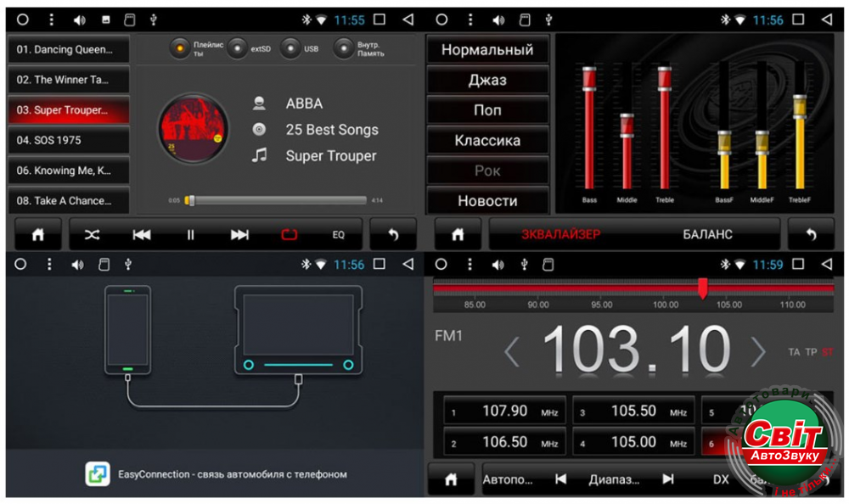Screen dimensions: 849x504
Task: Open EQ from the music player
Action: pos(338,235)
